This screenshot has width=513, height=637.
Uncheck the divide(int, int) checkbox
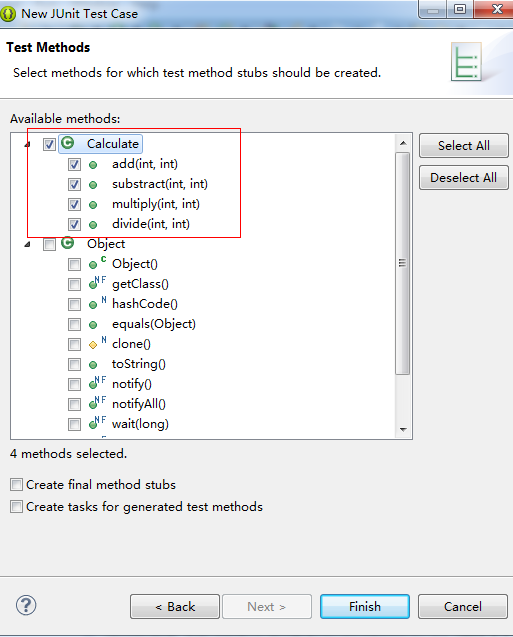point(74,224)
